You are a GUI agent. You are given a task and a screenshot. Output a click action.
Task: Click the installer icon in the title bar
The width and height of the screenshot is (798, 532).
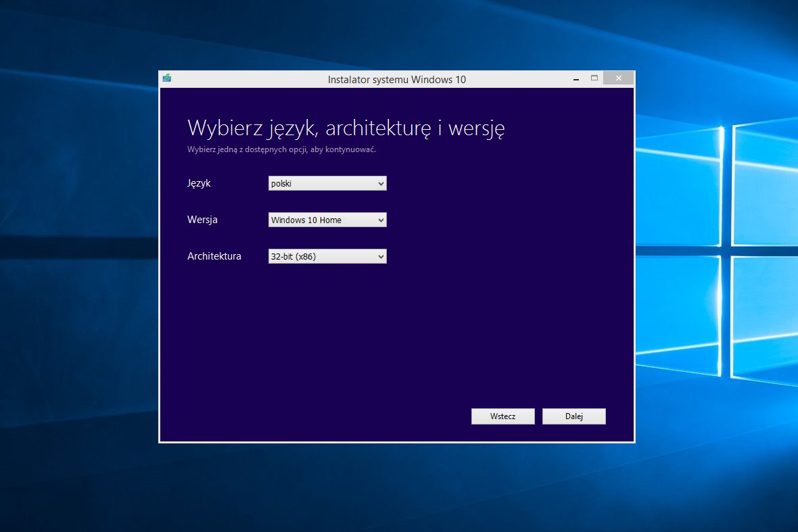(167, 78)
